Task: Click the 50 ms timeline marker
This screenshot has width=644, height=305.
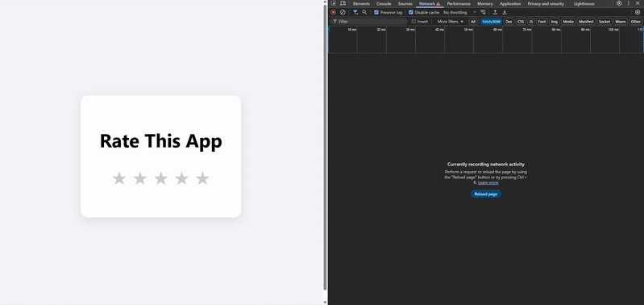Action: (x=468, y=30)
